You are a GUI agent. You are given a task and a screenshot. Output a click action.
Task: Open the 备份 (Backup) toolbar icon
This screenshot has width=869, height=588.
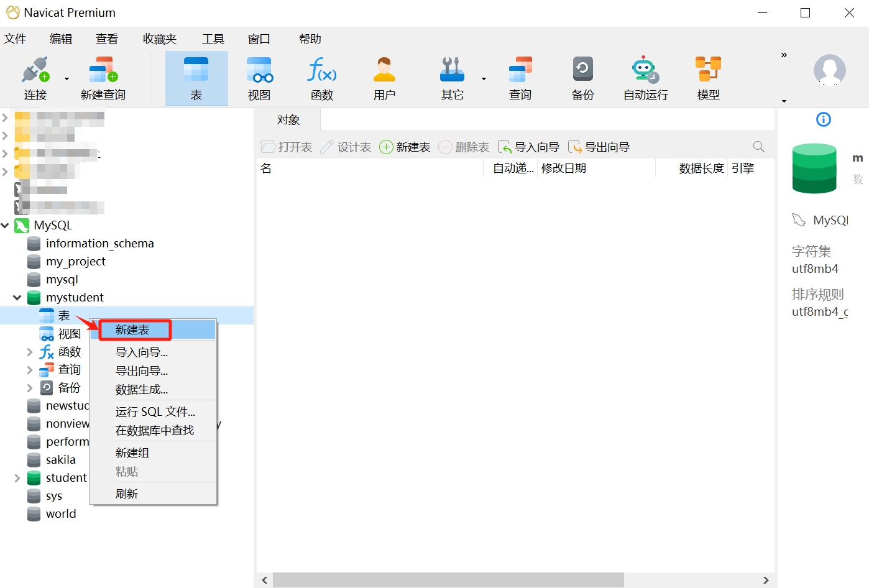pos(582,78)
